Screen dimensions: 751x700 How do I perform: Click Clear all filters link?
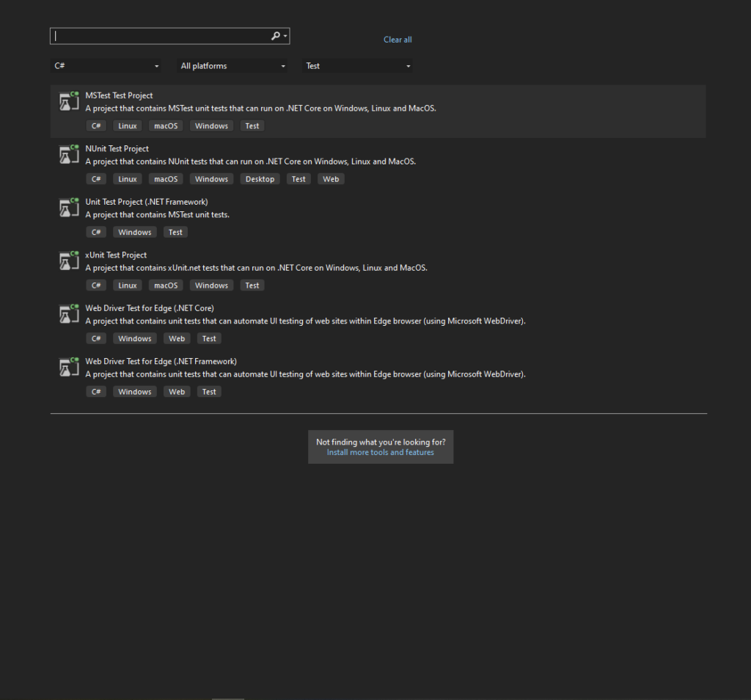(x=398, y=40)
